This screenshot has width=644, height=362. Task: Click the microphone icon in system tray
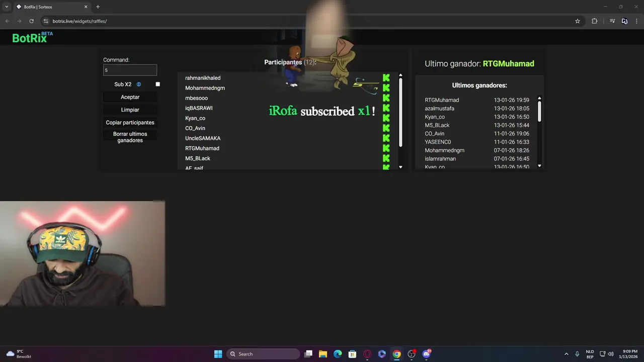(x=577, y=354)
